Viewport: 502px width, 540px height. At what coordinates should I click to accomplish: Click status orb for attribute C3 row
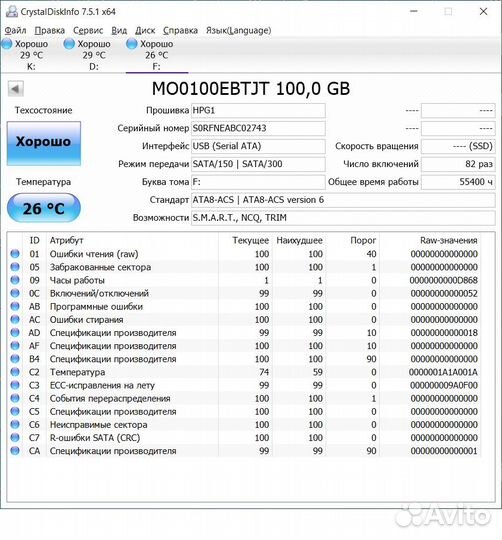[15, 385]
